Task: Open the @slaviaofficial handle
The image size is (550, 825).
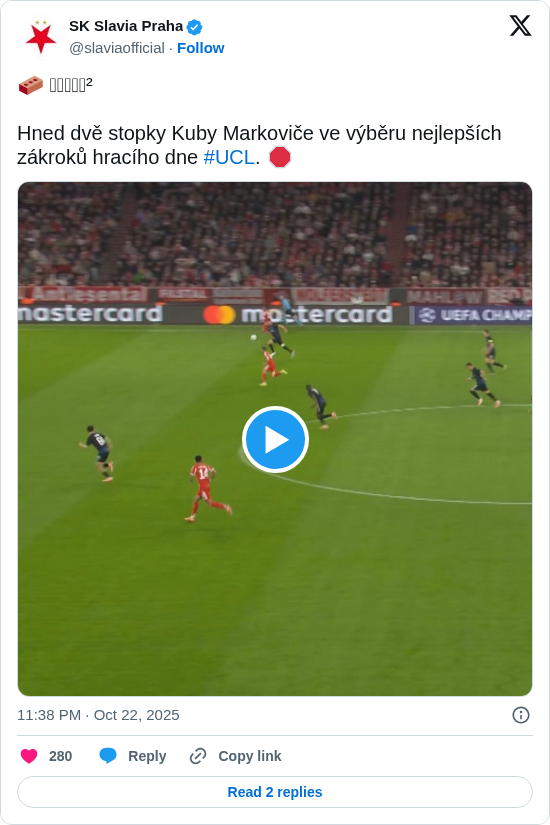Action: [x=117, y=48]
